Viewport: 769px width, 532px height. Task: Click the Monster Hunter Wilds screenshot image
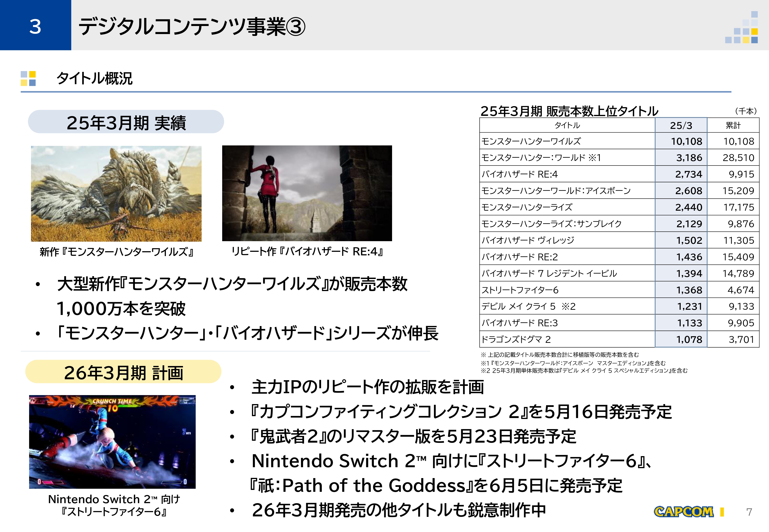[116, 194]
